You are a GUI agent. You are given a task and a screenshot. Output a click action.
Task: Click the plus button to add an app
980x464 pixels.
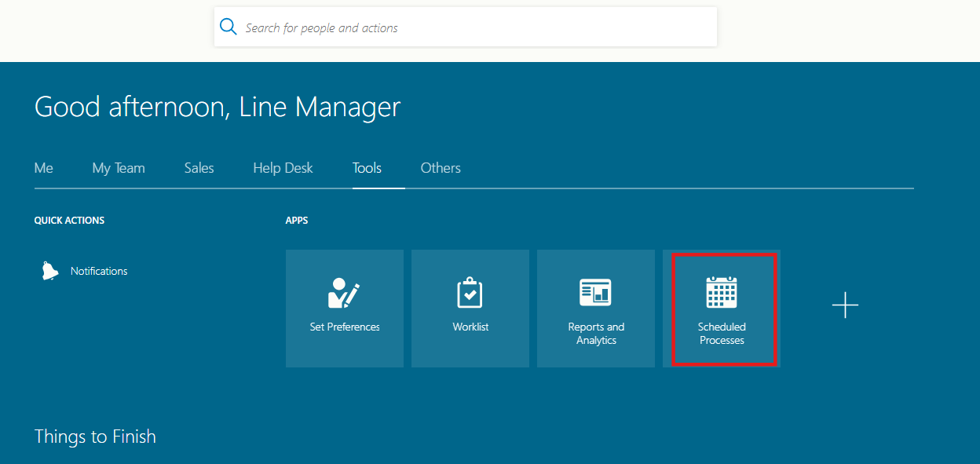pyautogui.click(x=845, y=305)
